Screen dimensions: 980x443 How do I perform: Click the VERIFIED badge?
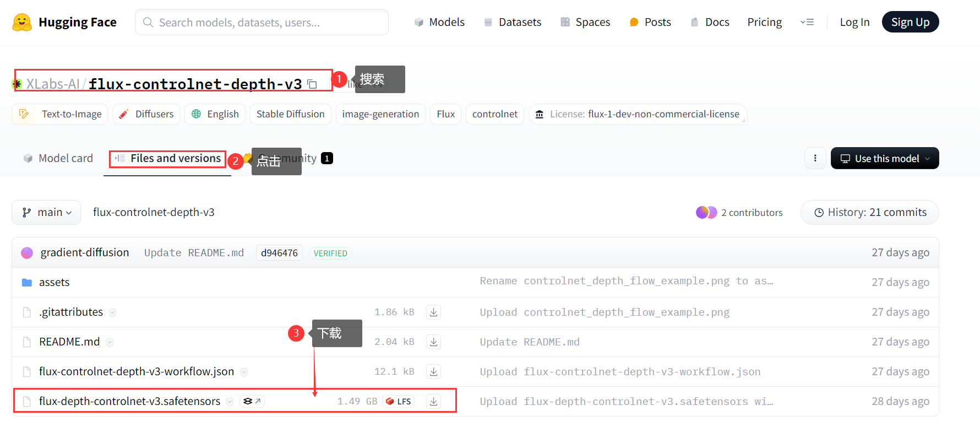point(330,253)
